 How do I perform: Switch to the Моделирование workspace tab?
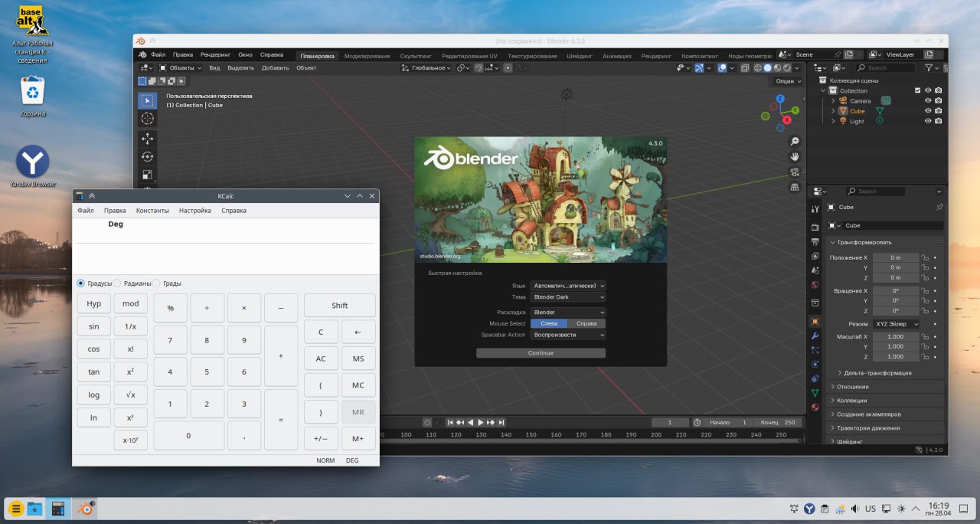coord(367,56)
